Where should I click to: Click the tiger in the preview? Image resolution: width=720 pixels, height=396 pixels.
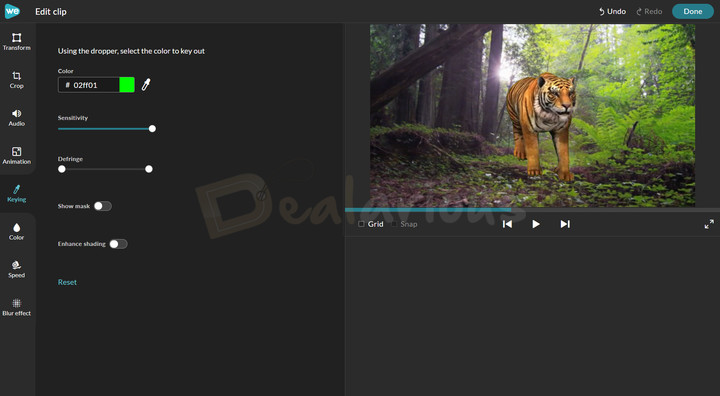[x=542, y=125]
